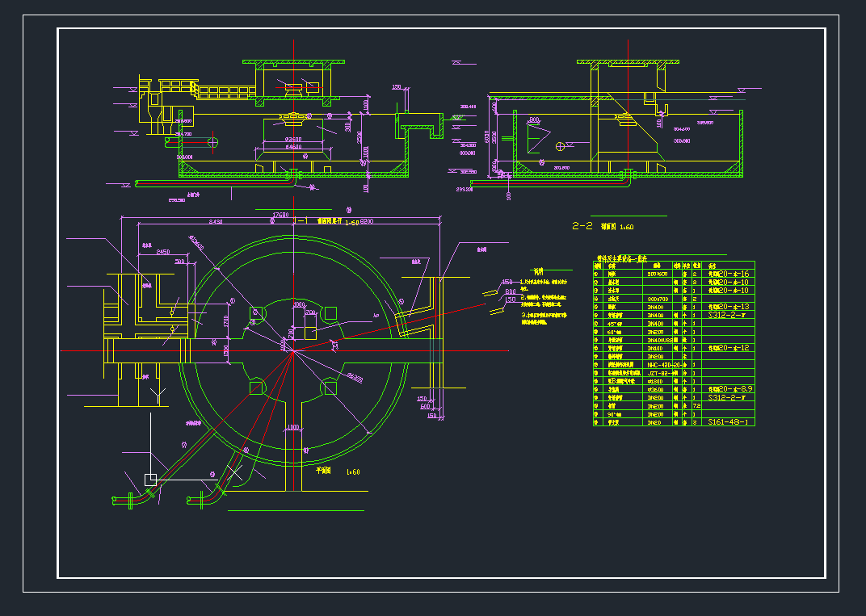866x616 pixels.
Task: Click the lower-right green square column
Action: click(x=330, y=388)
